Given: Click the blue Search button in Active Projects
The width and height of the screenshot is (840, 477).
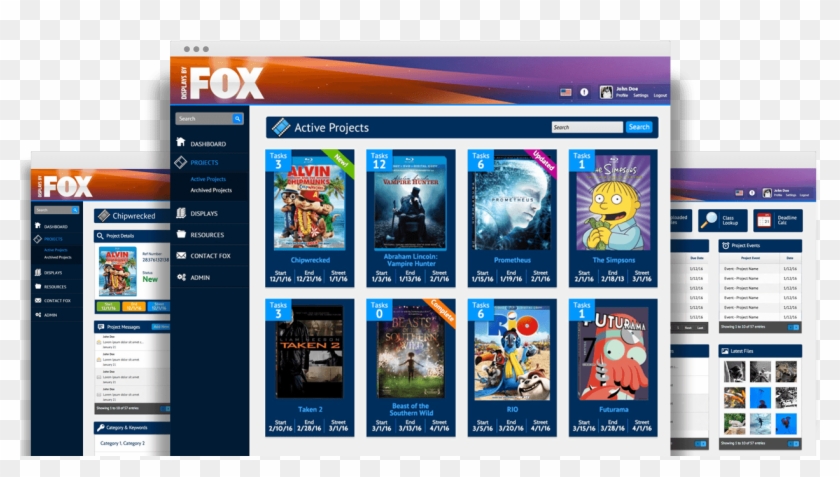Looking at the screenshot, I should (x=639, y=127).
